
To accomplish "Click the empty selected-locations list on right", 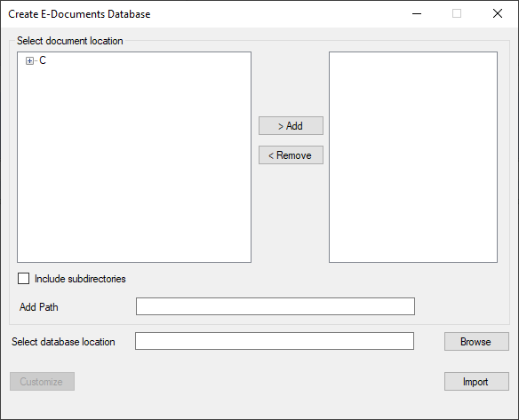I will (413, 157).
